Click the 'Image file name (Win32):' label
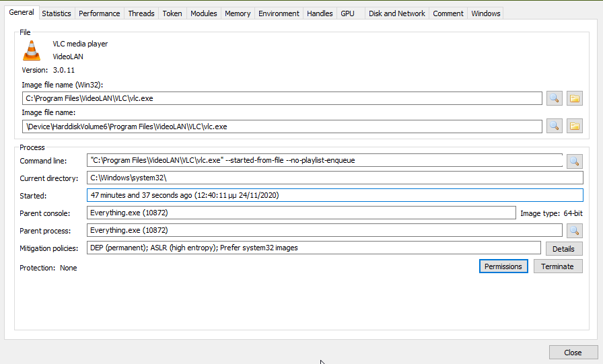 pos(63,85)
